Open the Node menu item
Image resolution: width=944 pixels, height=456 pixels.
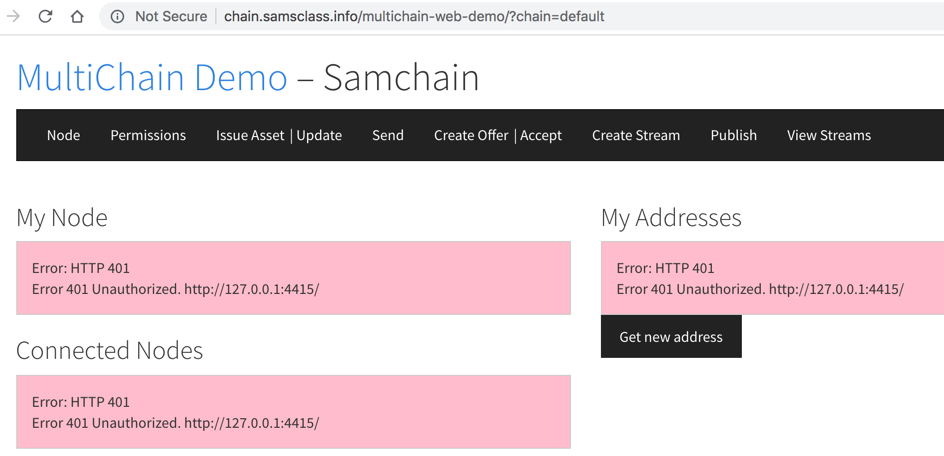(x=63, y=135)
